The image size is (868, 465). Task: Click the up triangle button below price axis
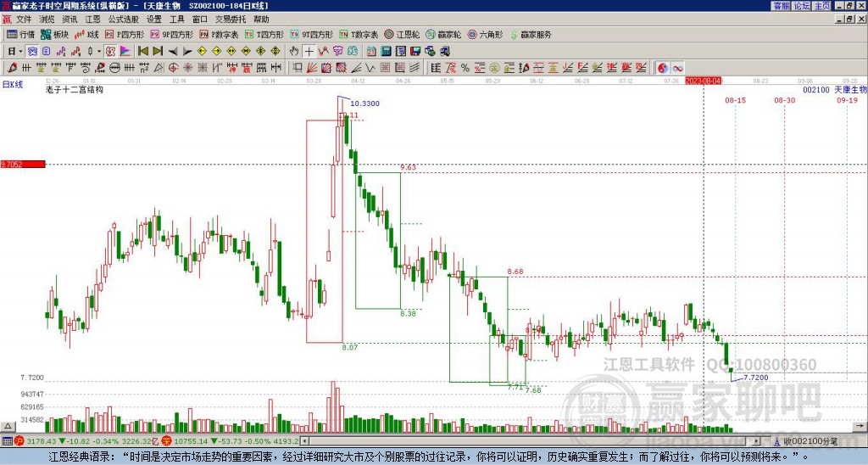pyautogui.click(x=7, y=426)
